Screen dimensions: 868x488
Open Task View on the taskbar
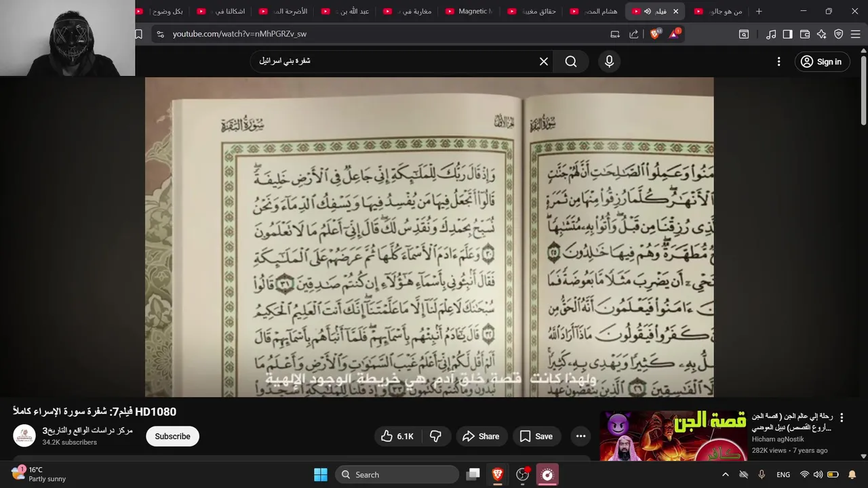473,474
